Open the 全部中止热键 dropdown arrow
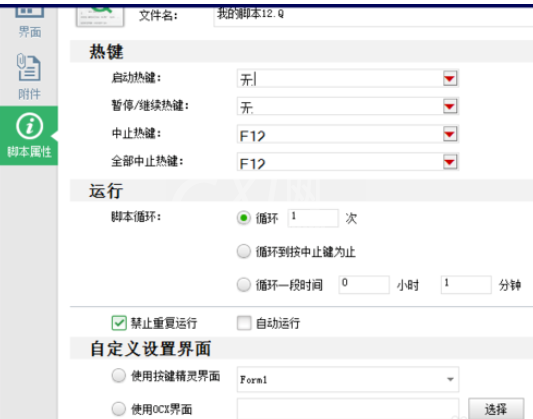This screenshot has height=419, width=533. point(450,162)
